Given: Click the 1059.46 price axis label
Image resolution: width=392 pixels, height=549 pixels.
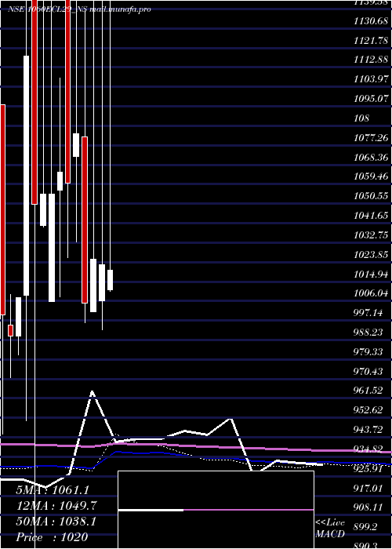Looking at the screenshot, I should pos(371,176).
